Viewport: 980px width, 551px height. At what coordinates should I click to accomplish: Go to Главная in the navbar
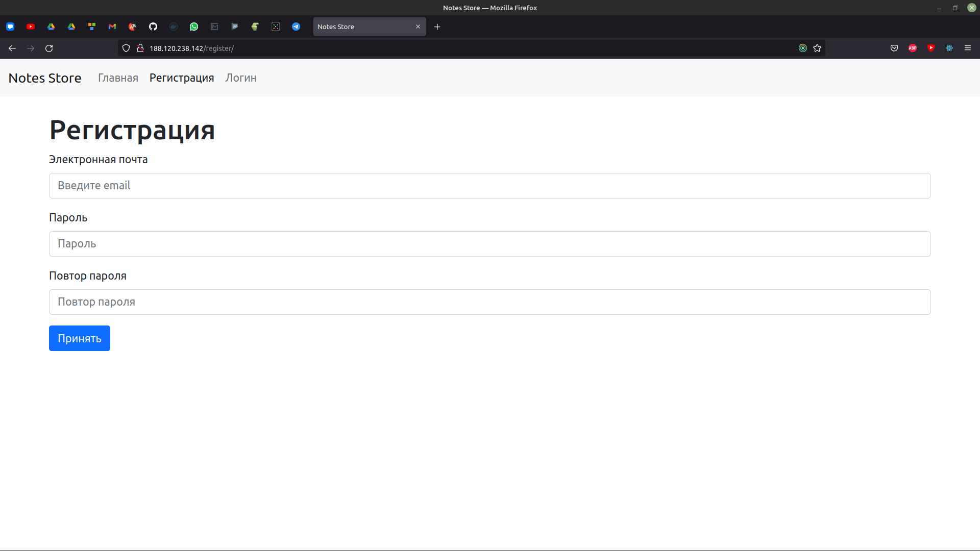coord(118,78)
